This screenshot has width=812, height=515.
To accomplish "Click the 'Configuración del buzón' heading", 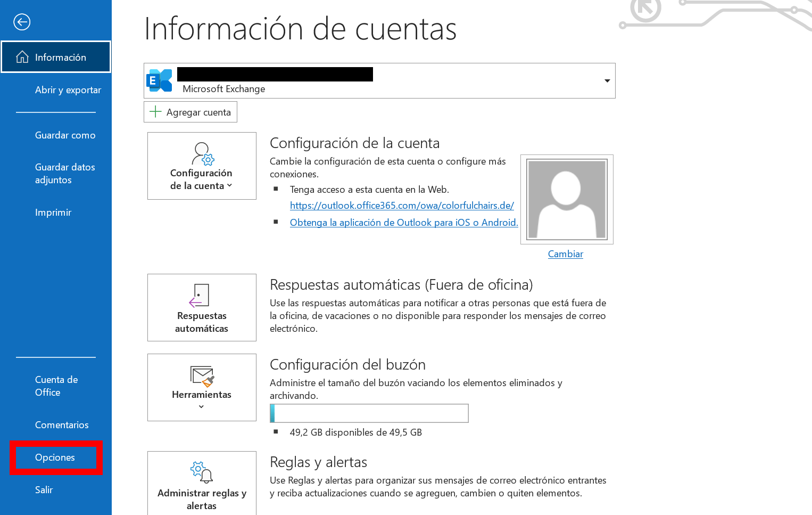I will (347, 365).
